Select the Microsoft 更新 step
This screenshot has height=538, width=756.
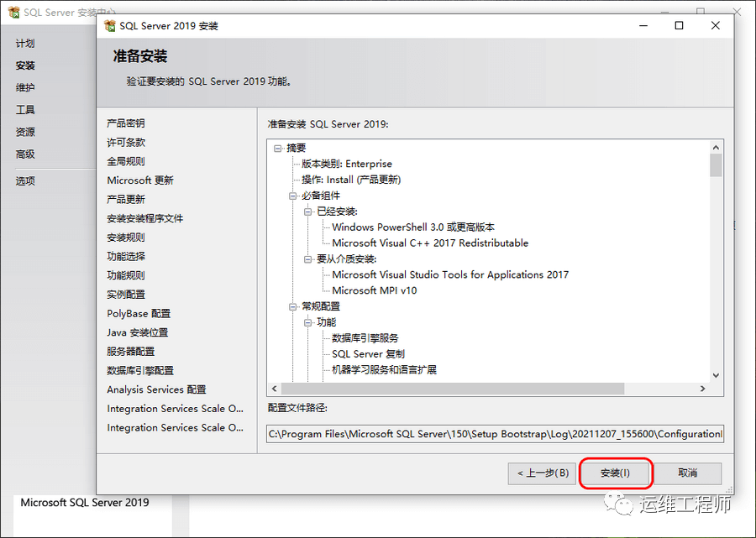point(140,180)
